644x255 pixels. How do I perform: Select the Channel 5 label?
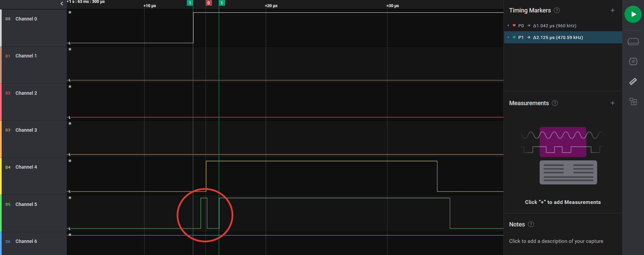point(26,204)
